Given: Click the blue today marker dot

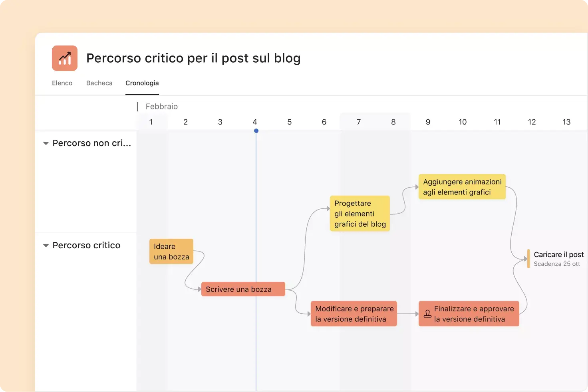Looking at the screenshot, I should (x=256, y=131).
